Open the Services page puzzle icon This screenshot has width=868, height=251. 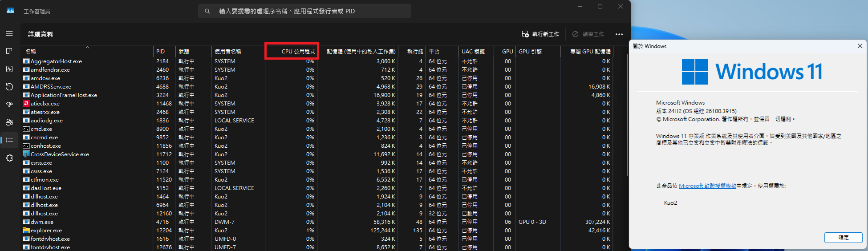click(x=9, y=158)
